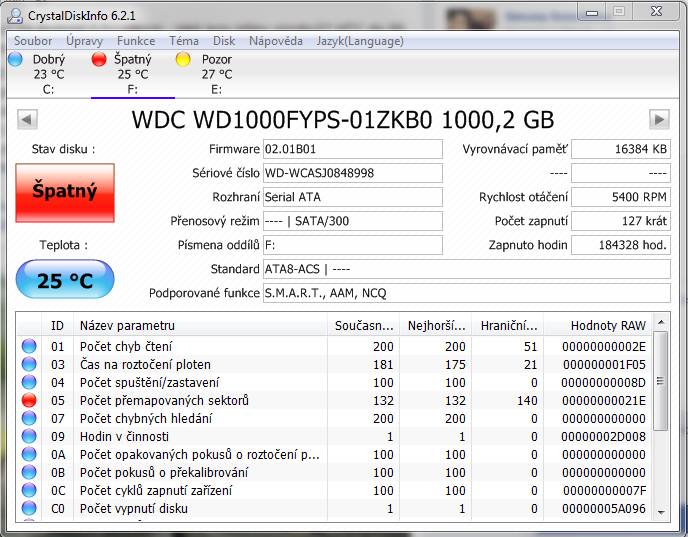
Task: Click scroll up arrow in attribute list
Action: [661, 323]
